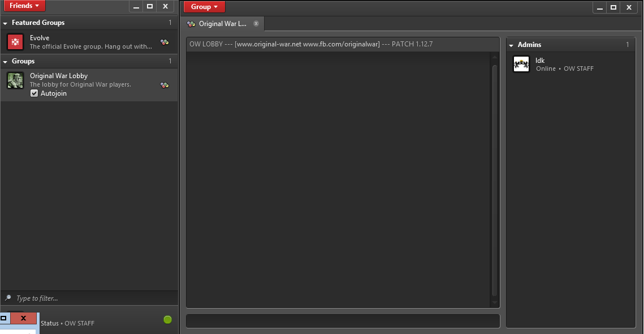The image size is (644, 334).
Task: Click chat scrollbar down arrow
Action: tap(495, 303)
